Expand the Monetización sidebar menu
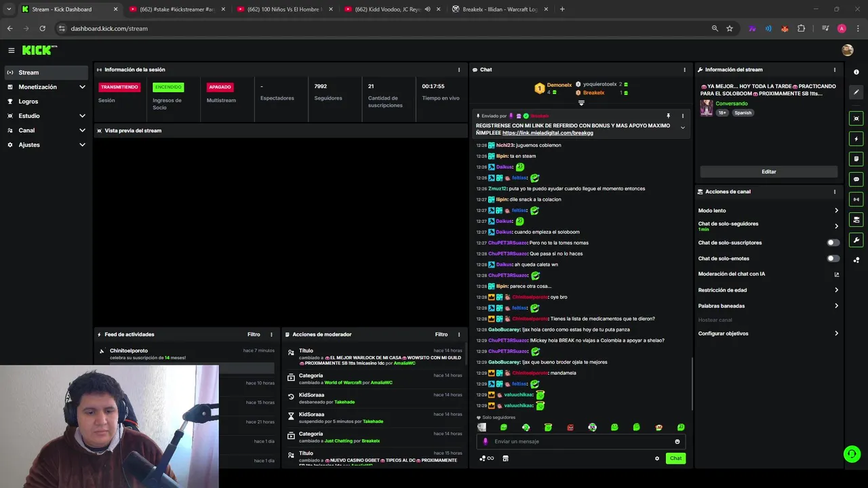868x488 pixels. point(45,87)
